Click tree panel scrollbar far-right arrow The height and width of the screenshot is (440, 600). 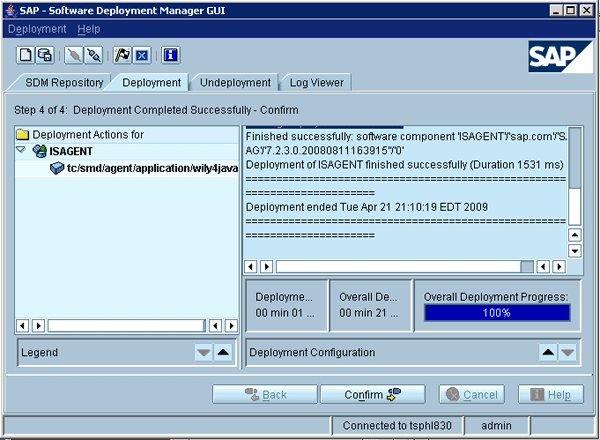(231, 326)
